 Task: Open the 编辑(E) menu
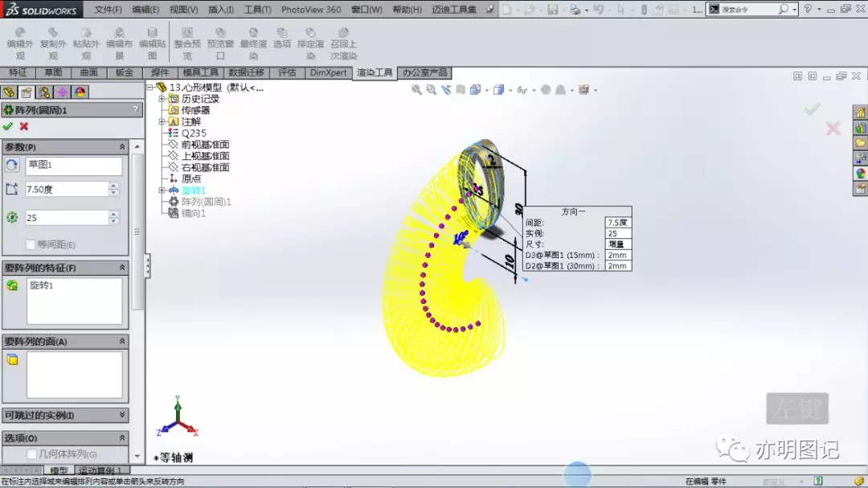(x=145, y=10)
